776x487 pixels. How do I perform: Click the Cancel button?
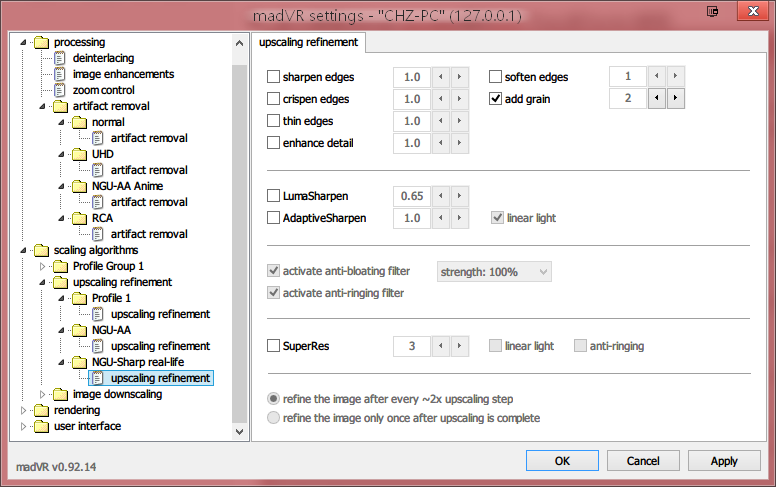[x=643, y=461]
